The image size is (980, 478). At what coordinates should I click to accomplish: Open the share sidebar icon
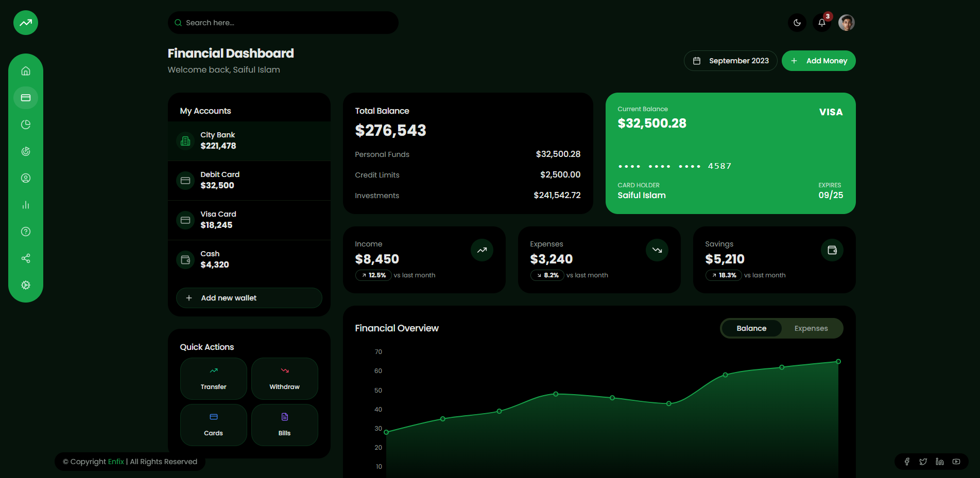[26, 258]
